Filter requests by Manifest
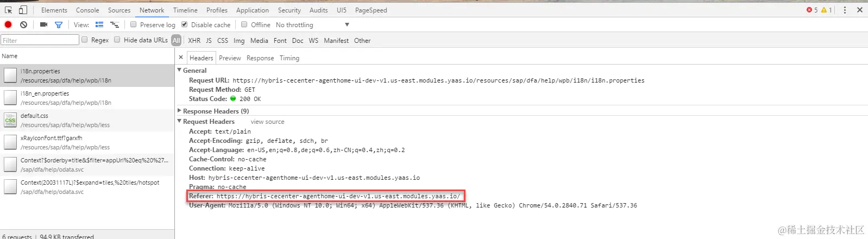Screen dimensions: 868x239 point(336,41)
